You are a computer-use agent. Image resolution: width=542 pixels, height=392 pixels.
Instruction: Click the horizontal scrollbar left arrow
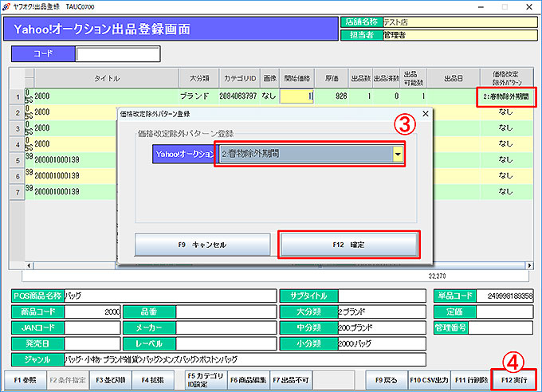click(29, 265)
